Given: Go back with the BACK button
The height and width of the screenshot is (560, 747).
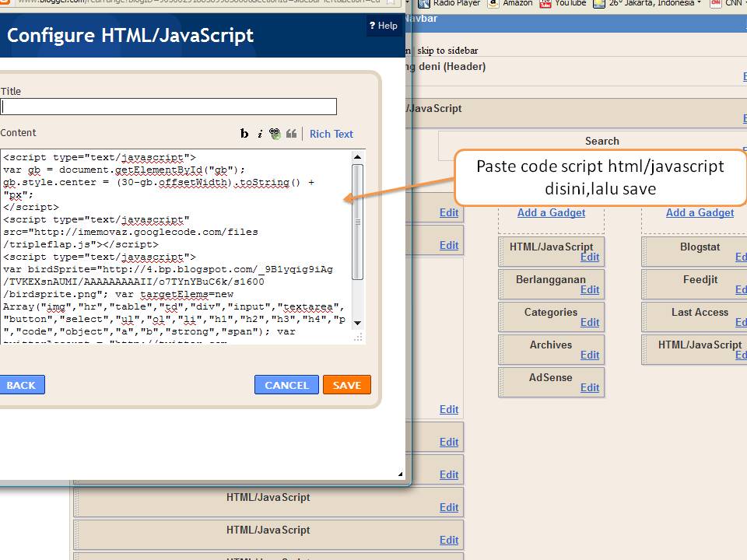Looking at the screenshot, I should pos(21,385).
